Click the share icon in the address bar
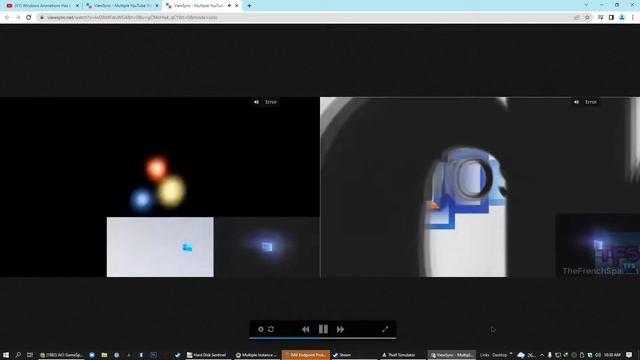This screenshot has width=640, height=360. click(576, 18)
